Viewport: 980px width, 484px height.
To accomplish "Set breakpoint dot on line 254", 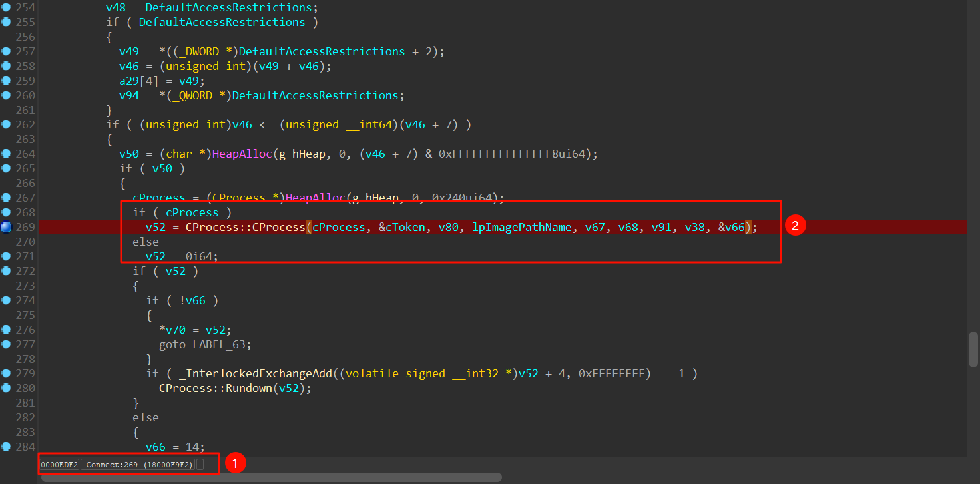I will (6, 7).
